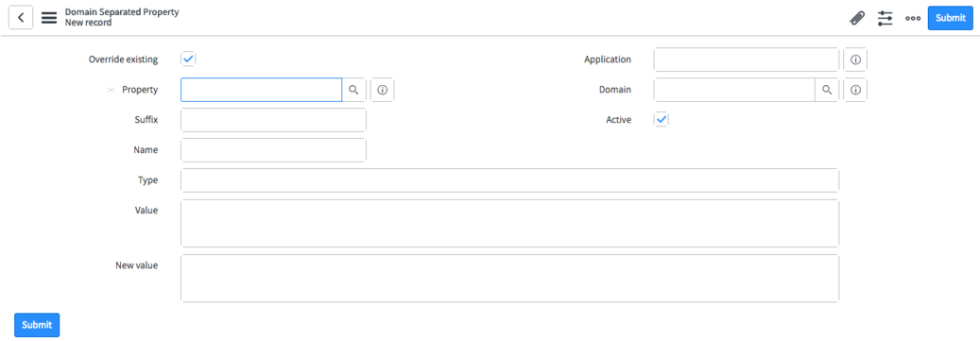Open form personalization sliders icon
This screenshot has width=980, height=341.
[x=885, y=18]
